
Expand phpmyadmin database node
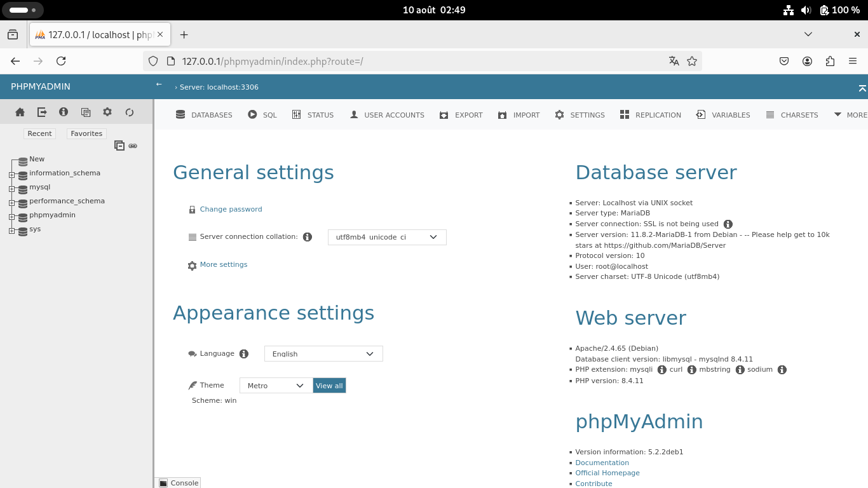click(11, 217)
